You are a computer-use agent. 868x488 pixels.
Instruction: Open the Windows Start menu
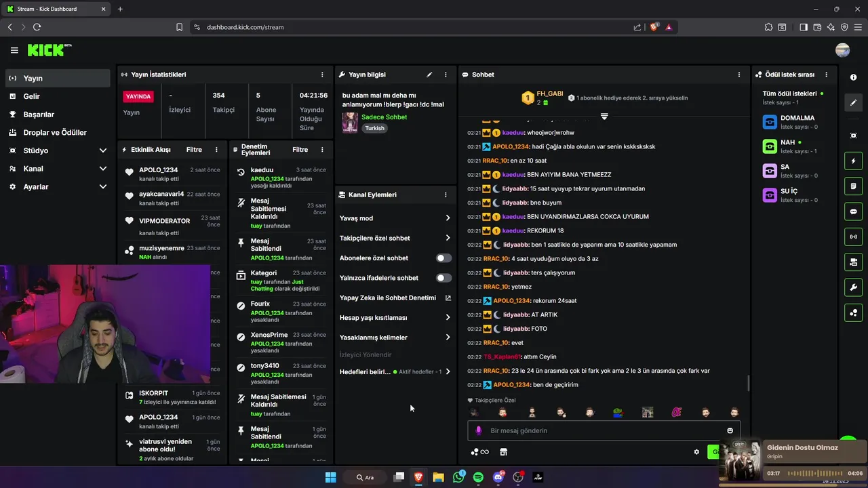click(330, 477)
